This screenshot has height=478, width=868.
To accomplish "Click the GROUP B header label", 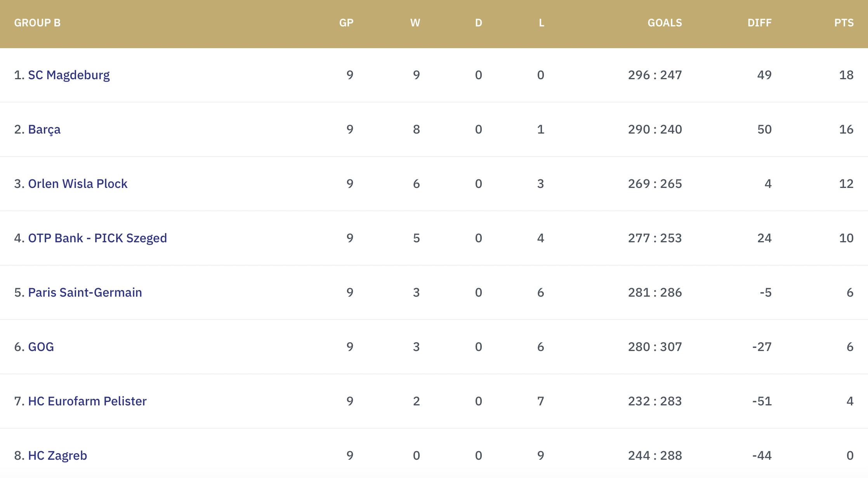I will tap(37, 23).
